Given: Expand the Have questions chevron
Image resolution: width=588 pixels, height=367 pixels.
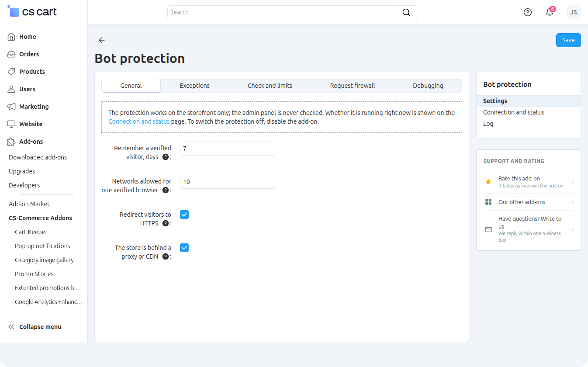Looking at the screenshot, I should 573,229.
